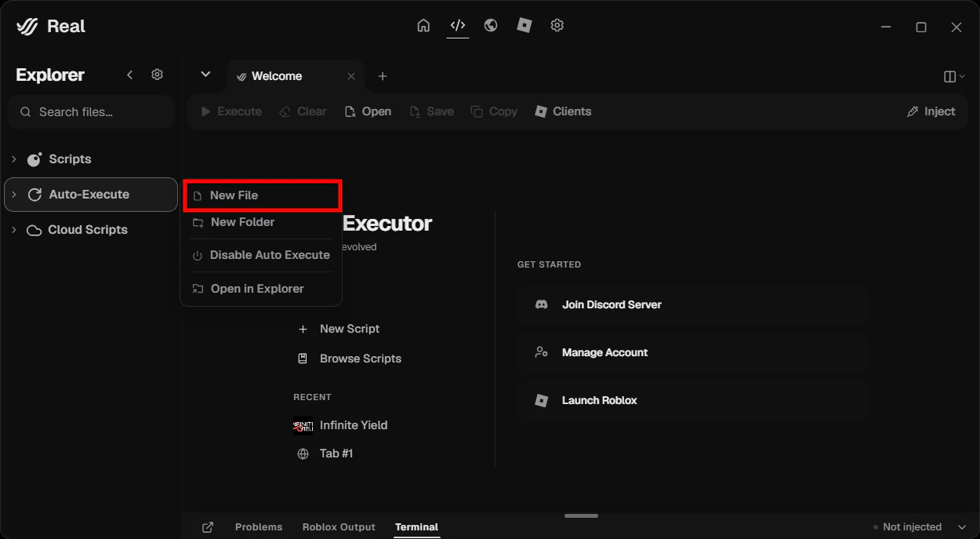Click the Manage Account person icon
This screenshot has width=980, height=539.
[541, 352]
